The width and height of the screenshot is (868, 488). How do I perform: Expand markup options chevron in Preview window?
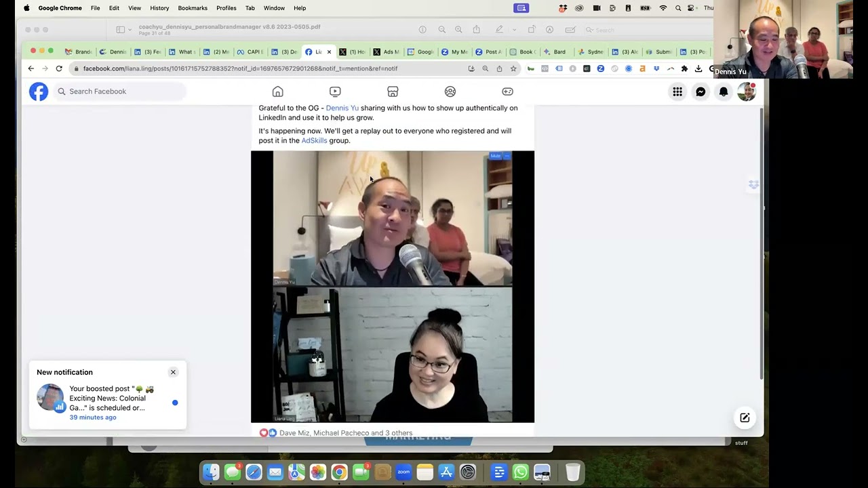click(514, 30)
